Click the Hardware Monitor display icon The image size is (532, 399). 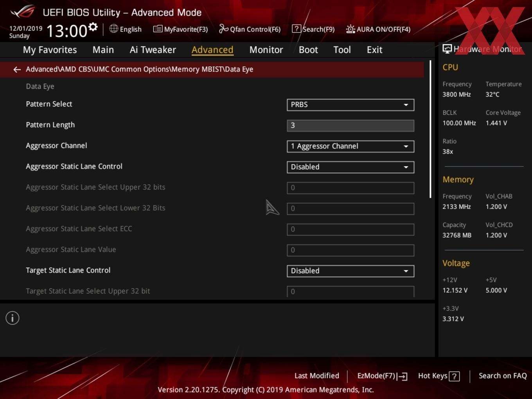(x=447, y=49)
